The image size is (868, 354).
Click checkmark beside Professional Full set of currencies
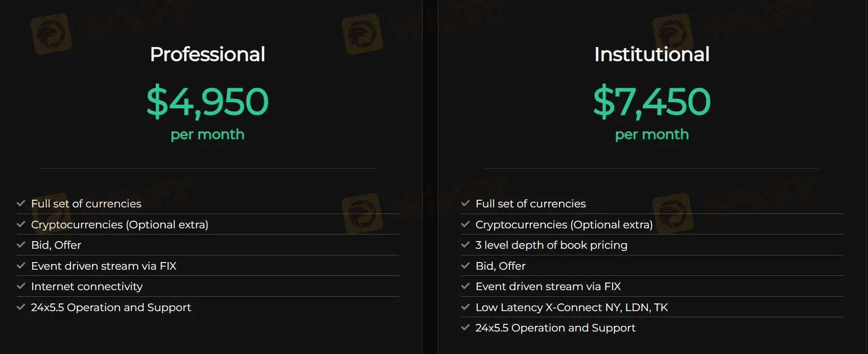coord(21,203)
